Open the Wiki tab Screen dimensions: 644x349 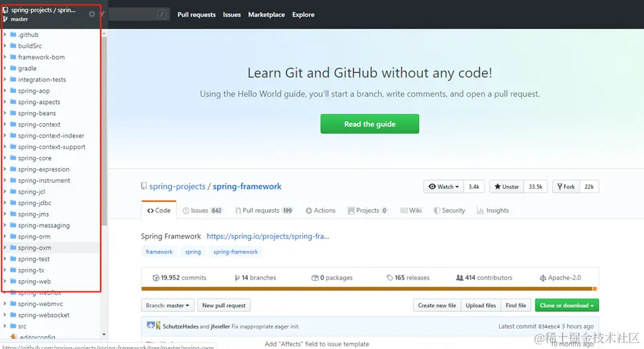tap(411, 211)
